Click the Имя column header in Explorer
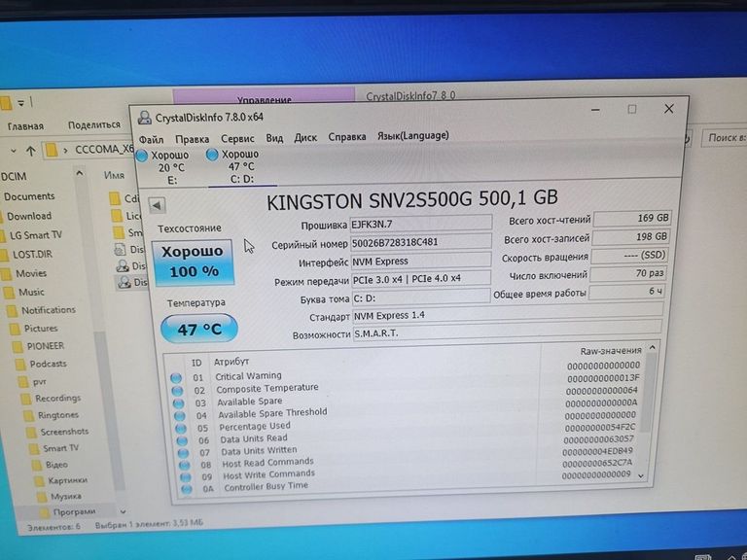 click(x=114, y=175)
